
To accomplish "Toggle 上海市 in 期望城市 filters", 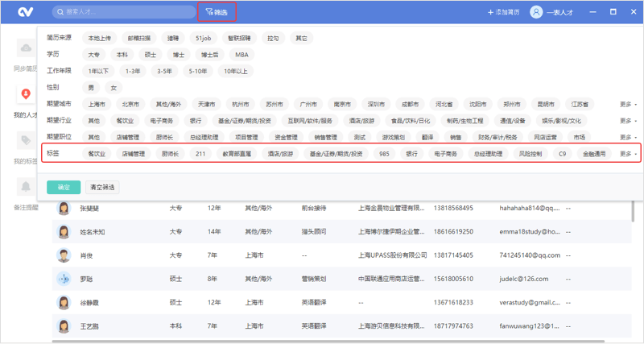I will coord(97,105).
